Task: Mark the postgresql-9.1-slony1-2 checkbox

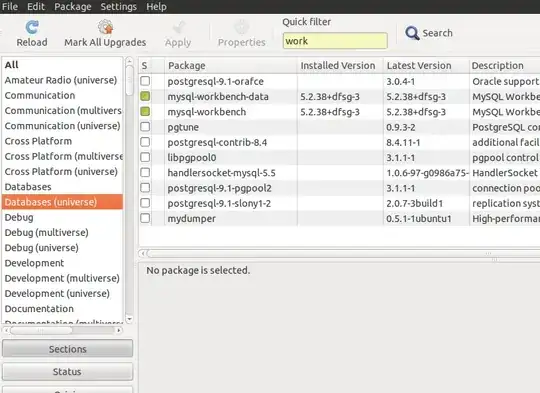Action: tap(145, 203)
